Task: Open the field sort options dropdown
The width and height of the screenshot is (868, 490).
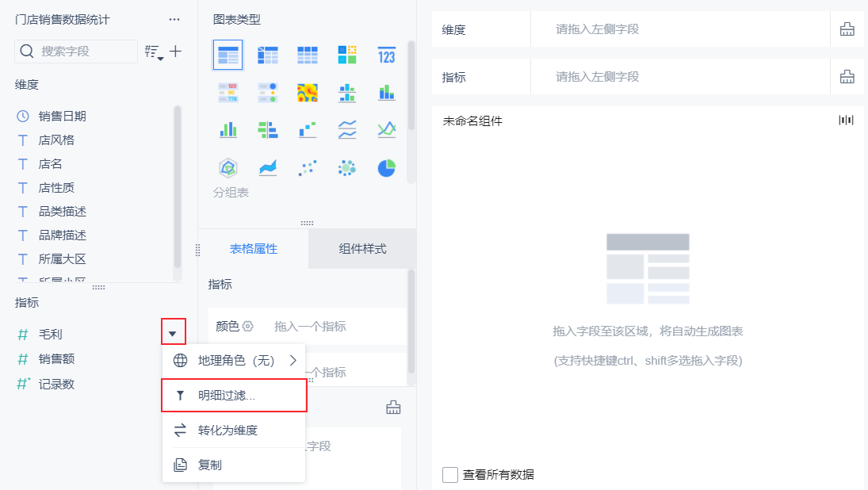Action: pyautogui.click(x=154, y=52)
